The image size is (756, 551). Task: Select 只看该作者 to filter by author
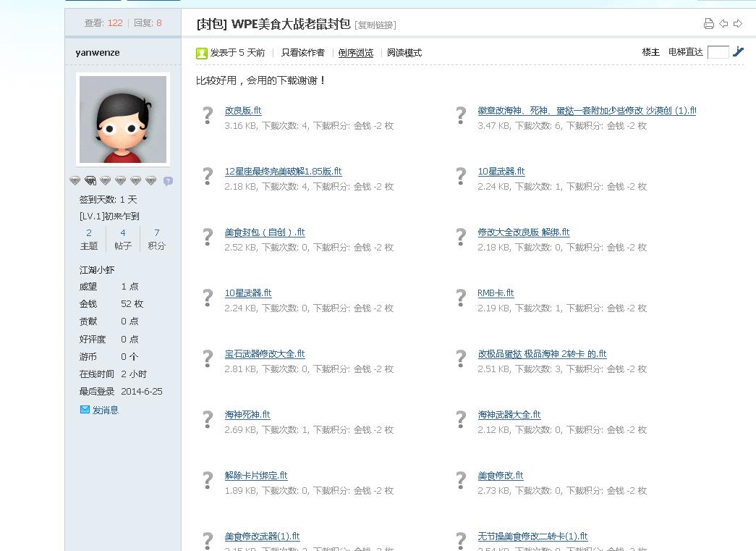coord(302,53)
